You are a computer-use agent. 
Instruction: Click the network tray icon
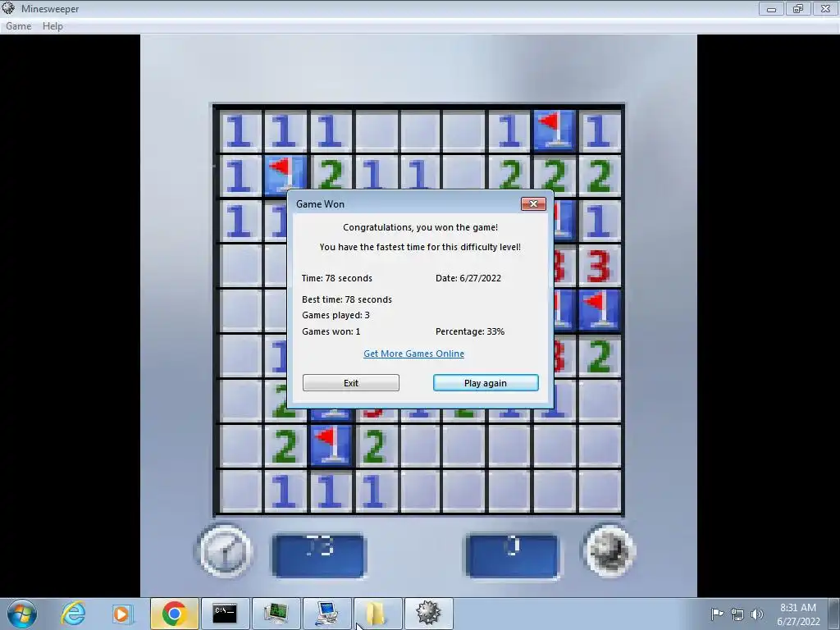pyautogui.click(x=737, y=614)
